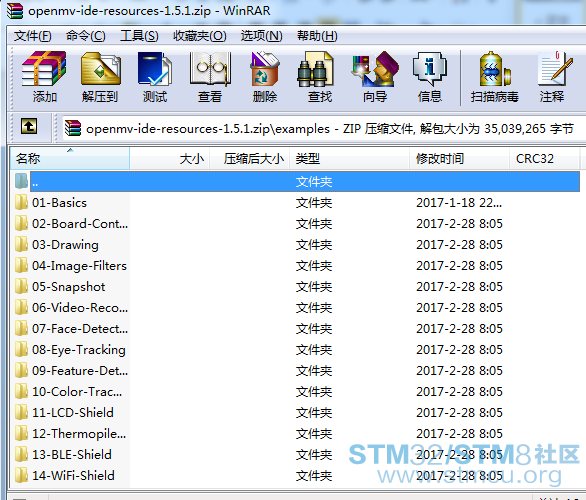
Task: Select the 10-Color-Trac... folder name
Action: click(x=77, y=392)
